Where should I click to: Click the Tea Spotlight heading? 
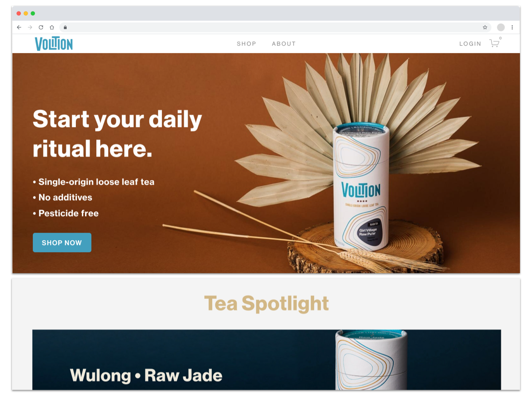[266, 304]
